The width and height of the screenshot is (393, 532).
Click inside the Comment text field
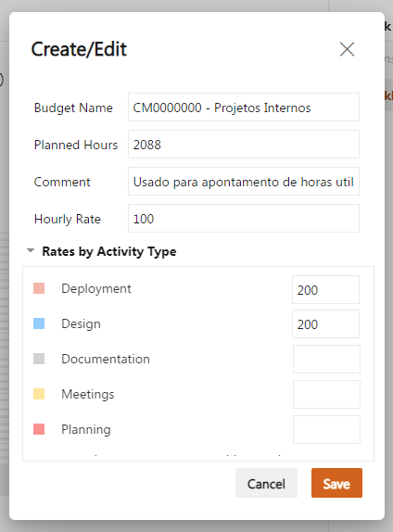244,181
